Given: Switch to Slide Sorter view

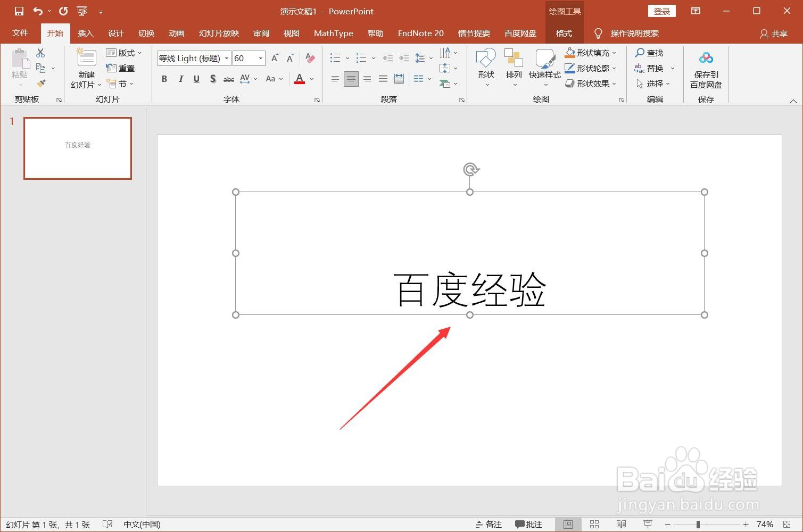Looking at the screenshot, I should point(594,525).
